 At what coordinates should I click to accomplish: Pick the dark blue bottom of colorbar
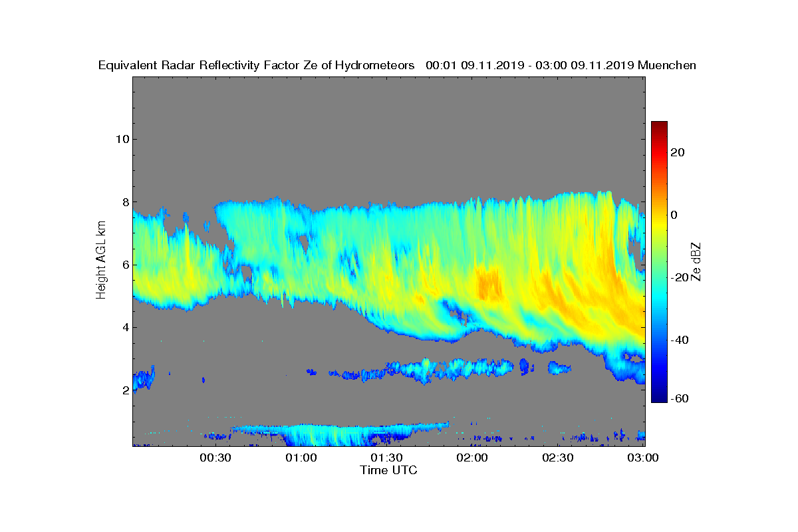pyautogui.click(x=659, y=399)
